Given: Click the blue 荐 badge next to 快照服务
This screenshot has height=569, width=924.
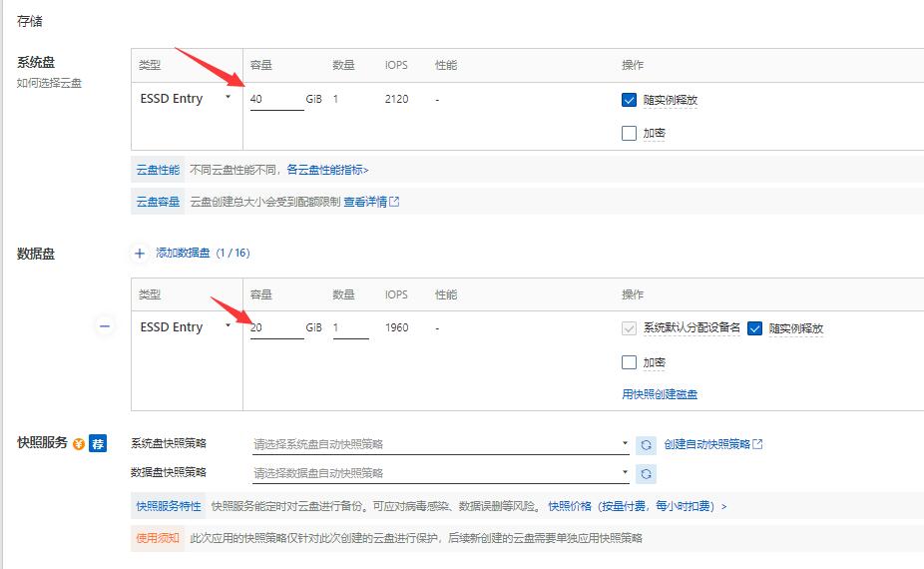Looking at the screenshot, I should pos(98,443).
